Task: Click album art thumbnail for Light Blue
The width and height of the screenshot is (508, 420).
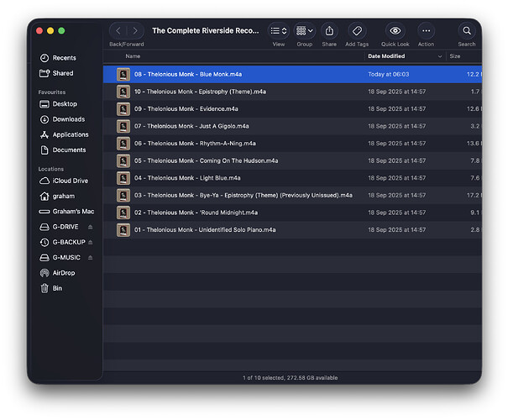Action: (123, 178)
